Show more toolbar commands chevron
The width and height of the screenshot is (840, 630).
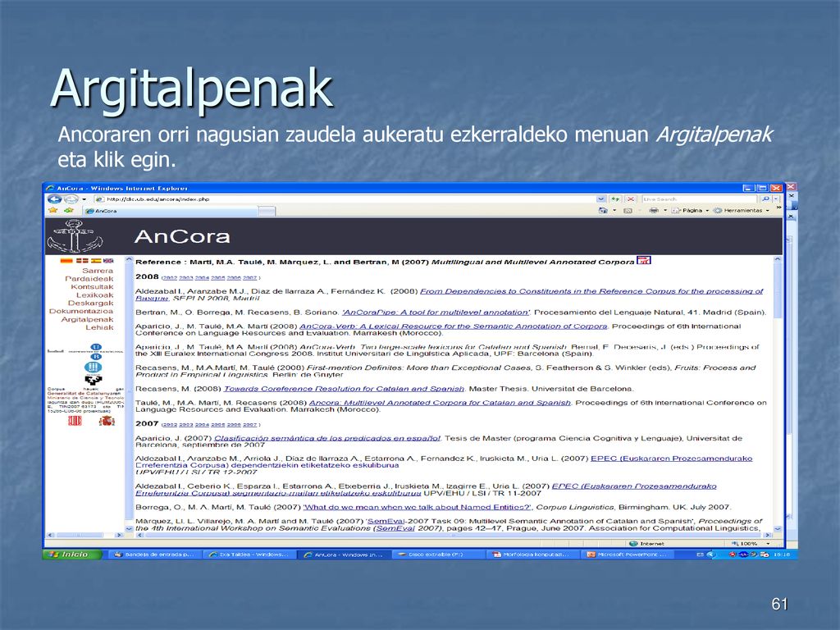point(778,208)
